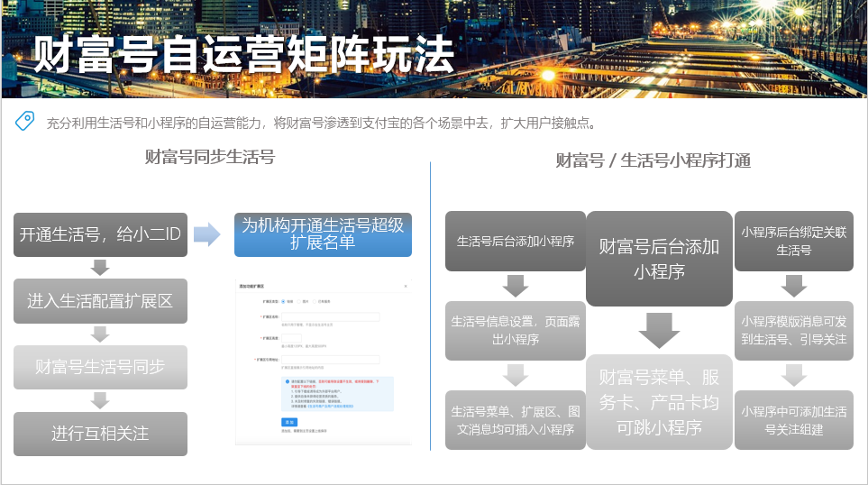Click the red warning text in the notice
The image size is (868, 485).
tap(349, 381)
